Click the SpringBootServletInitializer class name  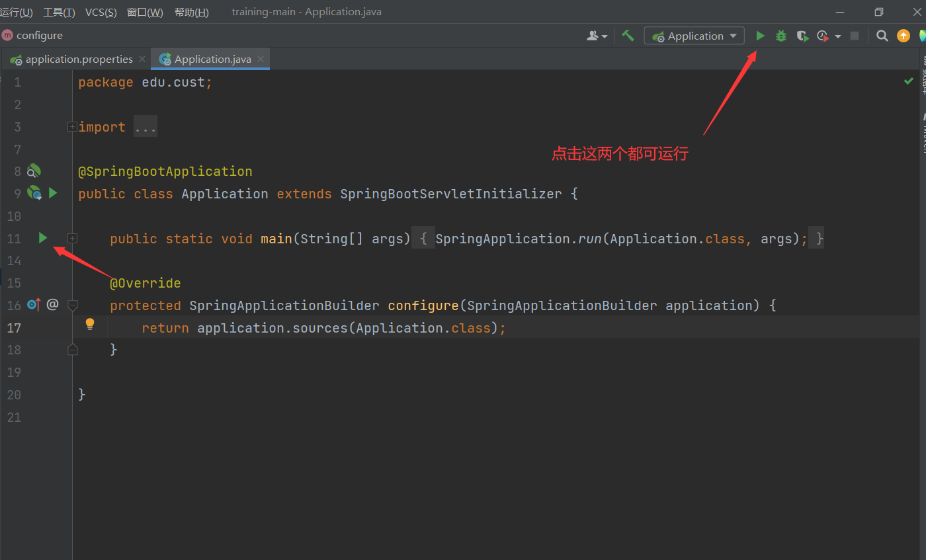pyautogui.click(x=450, y=194)
